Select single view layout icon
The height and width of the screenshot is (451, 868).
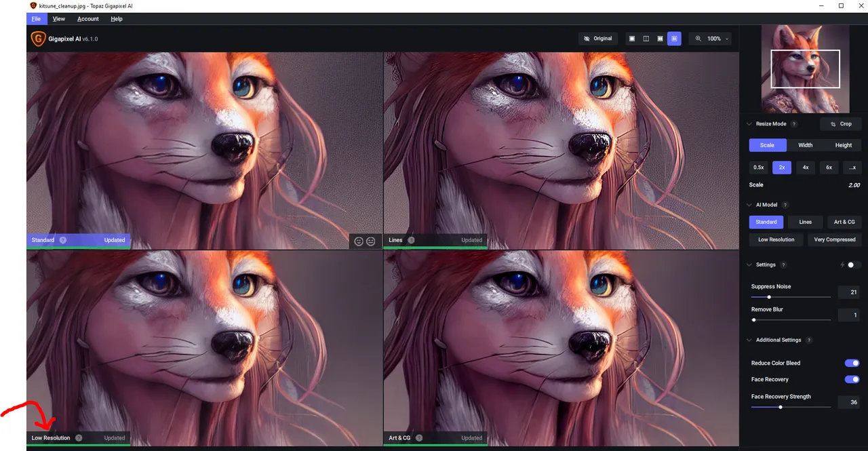[632, 39]
